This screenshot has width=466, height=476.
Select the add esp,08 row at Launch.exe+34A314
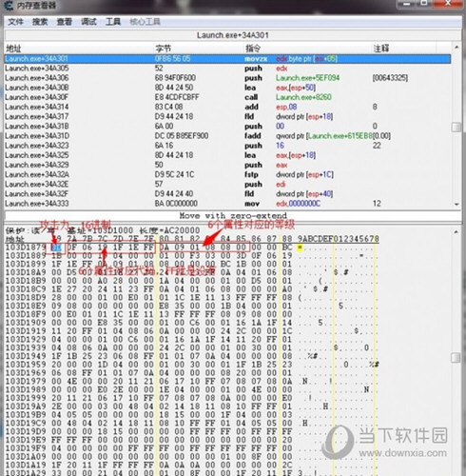227,107
